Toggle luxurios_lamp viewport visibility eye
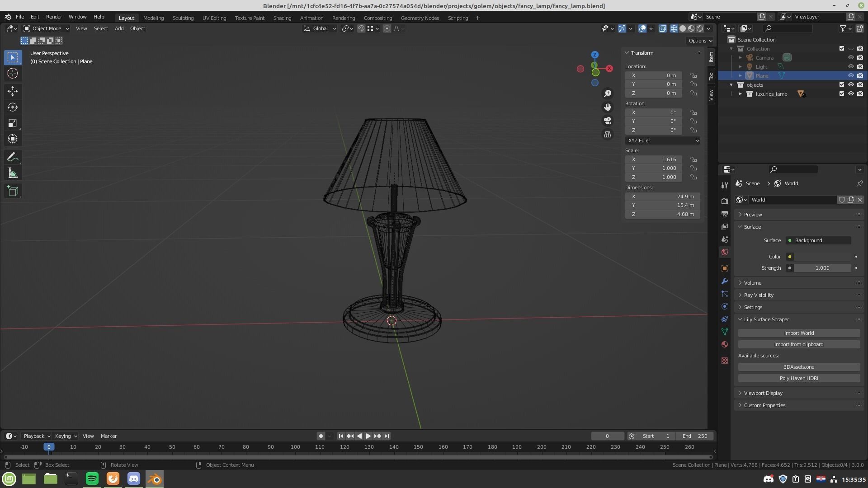Image resolution: width=868 pixels, height=488 pixels. point(851,94)
